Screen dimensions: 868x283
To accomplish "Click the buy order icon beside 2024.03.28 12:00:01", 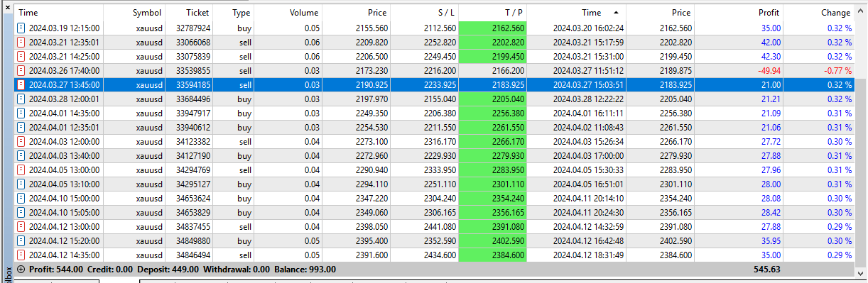I will pyautogui.click(x=22, y=99).
